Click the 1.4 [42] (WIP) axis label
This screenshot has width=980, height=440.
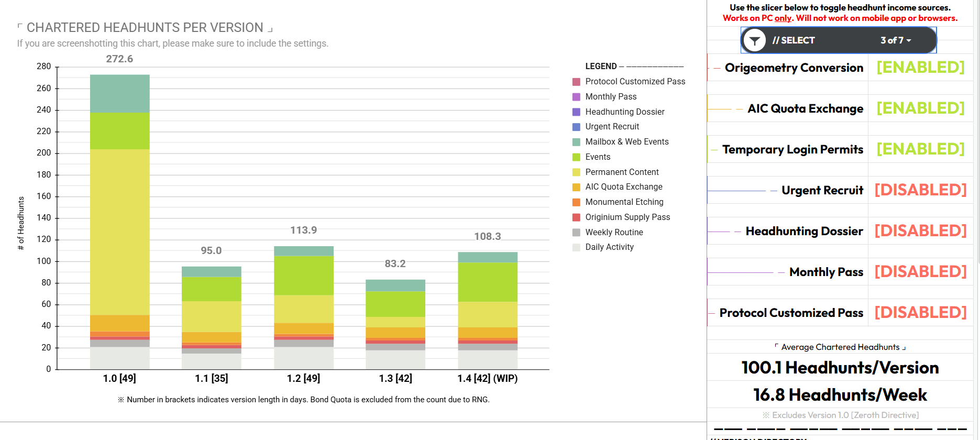click(x=488, y=378)
